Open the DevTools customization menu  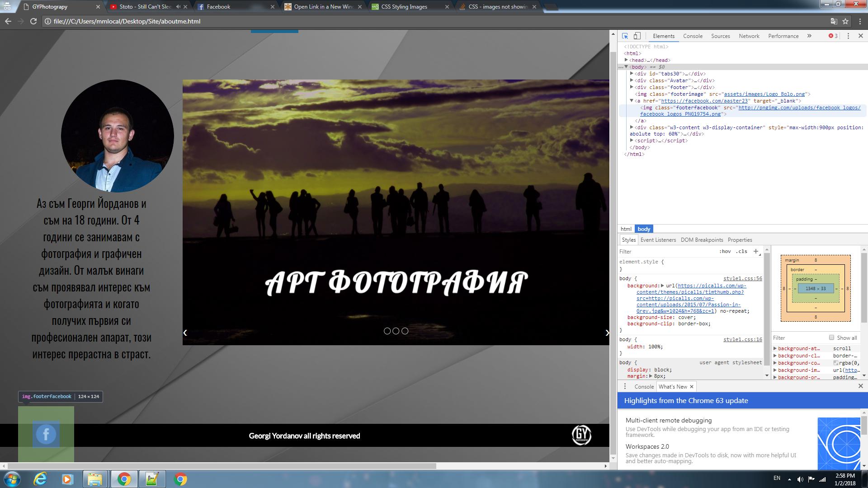tap(848, 36)
